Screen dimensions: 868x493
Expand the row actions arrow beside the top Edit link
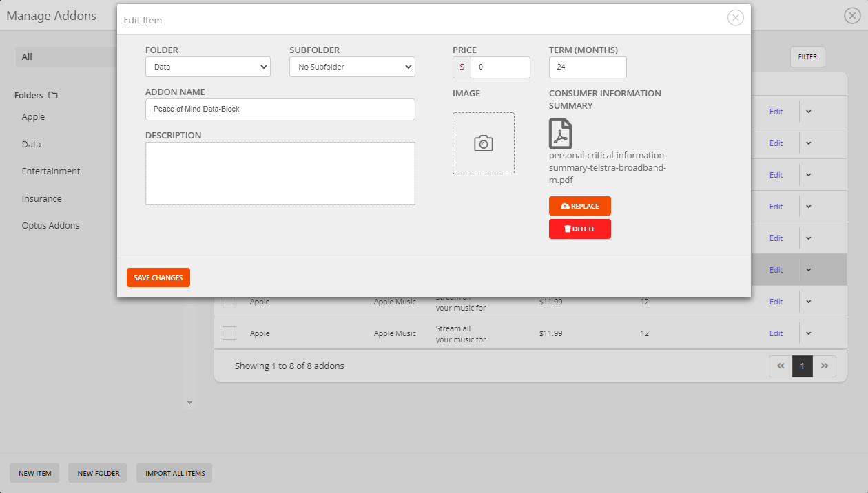click(x=809, y=112)
